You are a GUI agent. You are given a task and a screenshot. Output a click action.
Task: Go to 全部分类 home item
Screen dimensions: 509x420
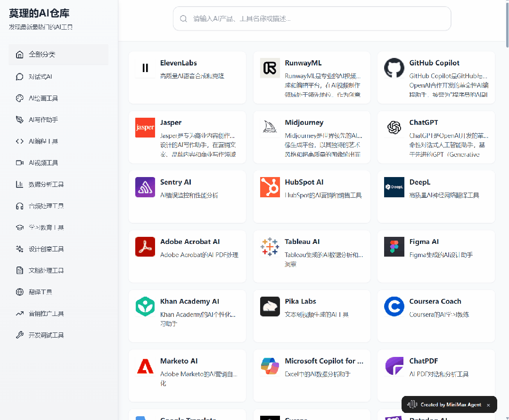(58, 54)
